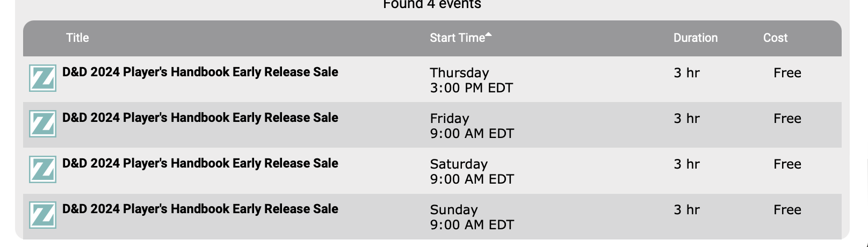The width and height of the screenshot is (868, 247).
Task: Click the Free cost in the Sunday row
Action: [787, 210]
